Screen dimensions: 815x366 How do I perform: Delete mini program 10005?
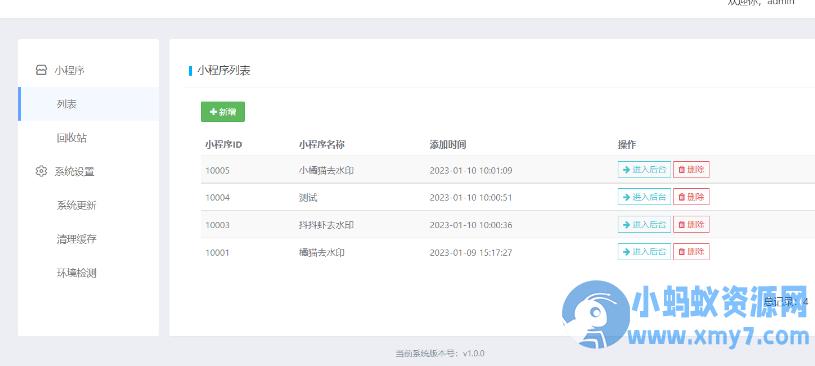691,169
